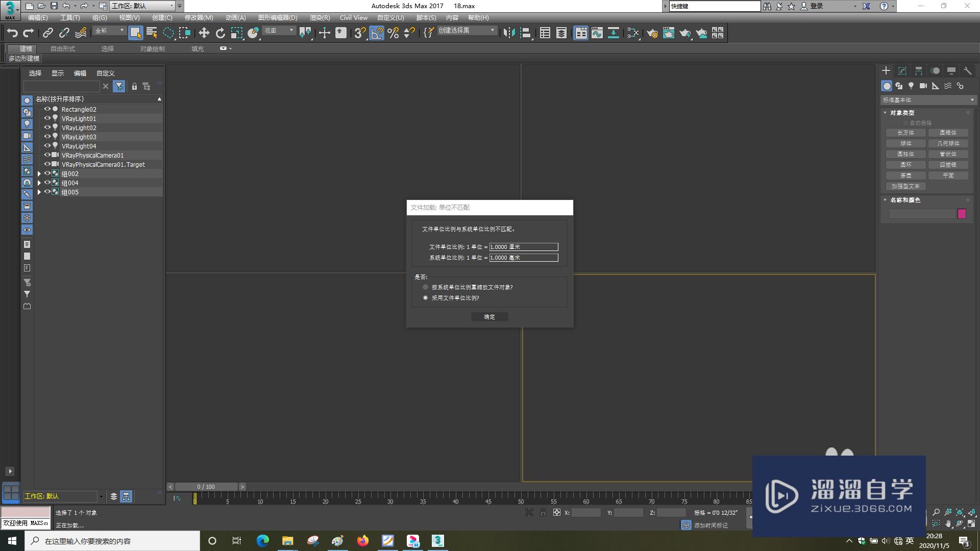Viewport: 980px width, 551px height.
Task: Open the 自定义(U) menu
Action: coord(390,18)
